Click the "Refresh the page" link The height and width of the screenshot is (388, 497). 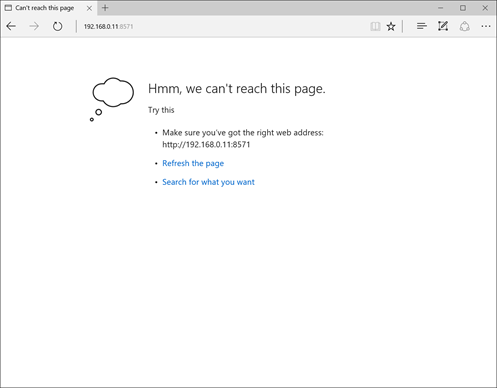click(193, 163)
